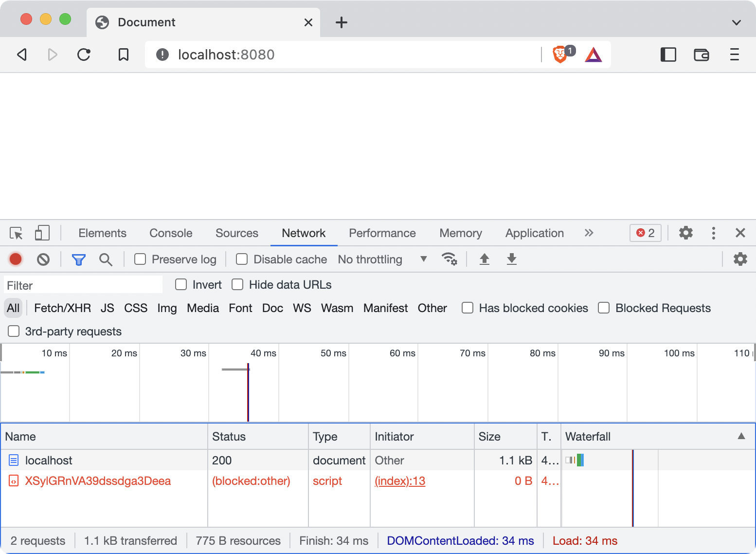Filter requests by Fetch/XHR type

62,308
